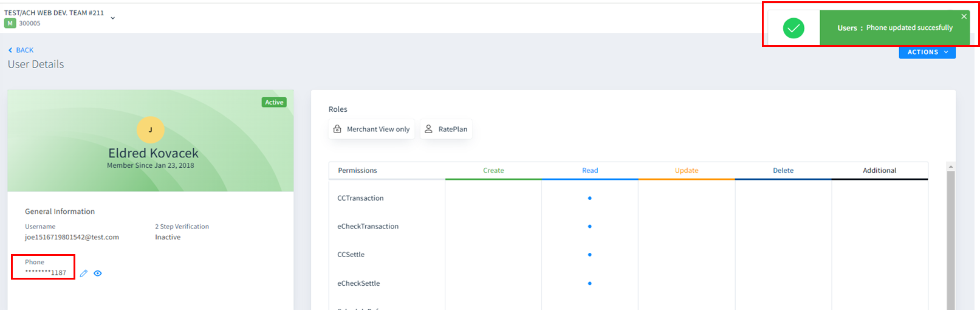Click the Inactive 2 Step Verification value
The height and width of the screenshot is (310, 980).
(x=168, y=238)
